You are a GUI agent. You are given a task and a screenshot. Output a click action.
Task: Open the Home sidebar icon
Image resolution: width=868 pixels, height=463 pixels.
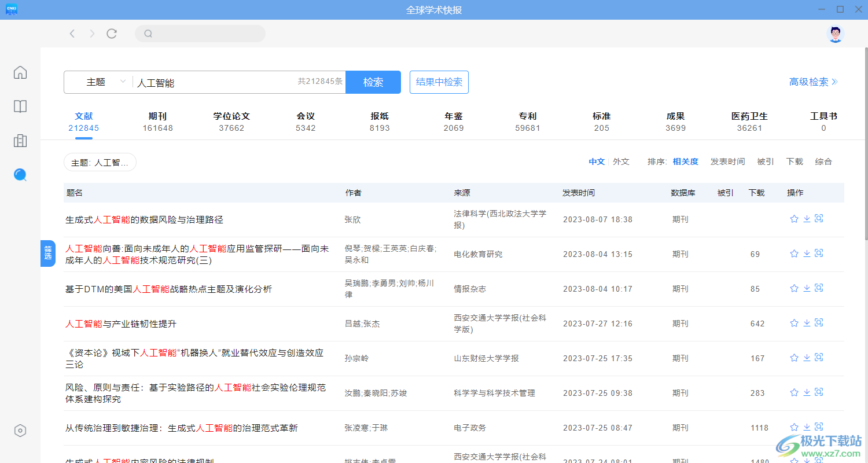(20, 72)
